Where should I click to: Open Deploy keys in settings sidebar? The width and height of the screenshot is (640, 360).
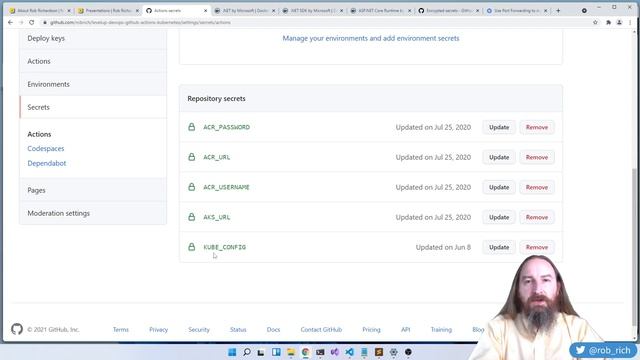pos(93,38)
